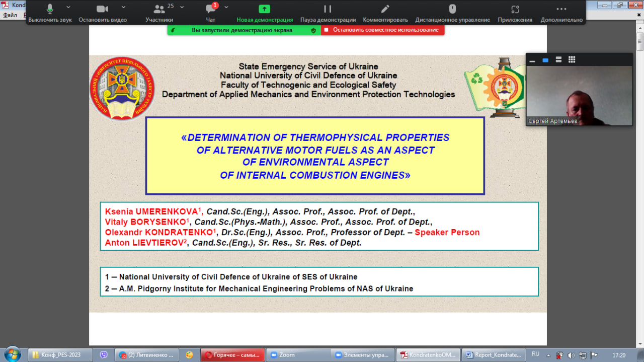Mute the microphone in Zoom toolbar

(x=50, y=12)
